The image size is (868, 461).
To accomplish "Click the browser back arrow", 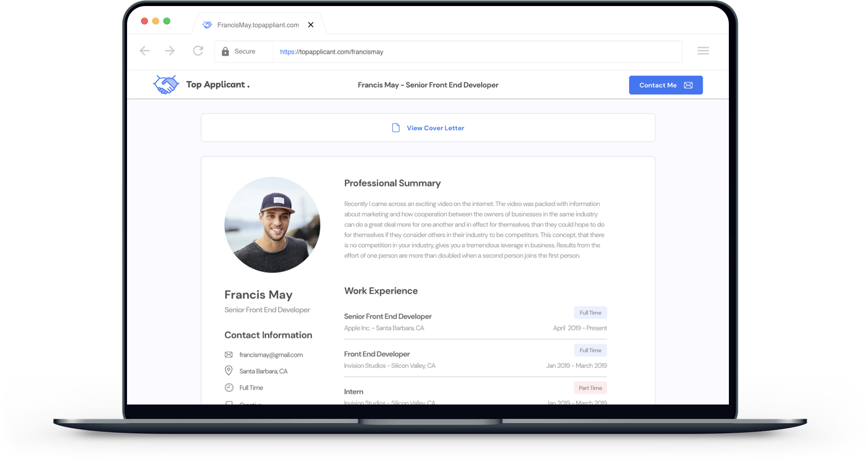I will [x=145, y=51].
